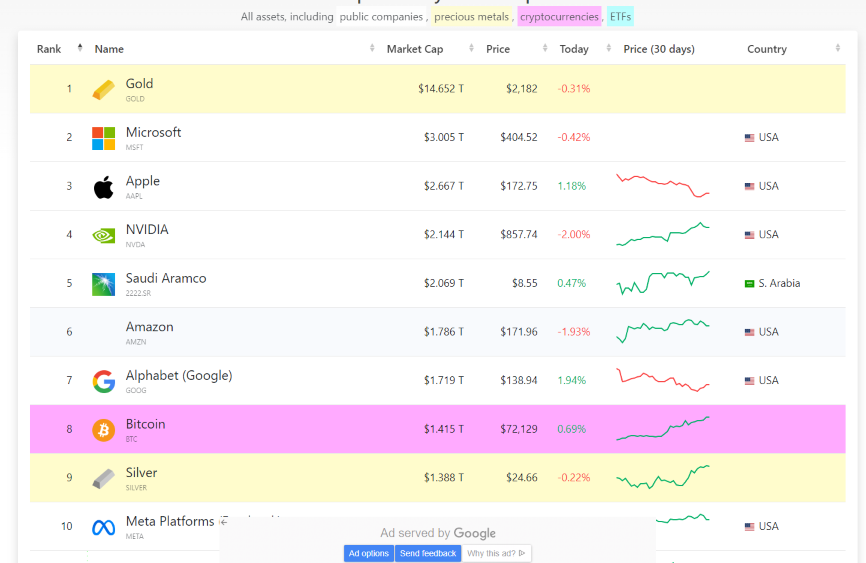866x563 pixels.
Task: Click Saudi Aramco's 30-day price chart
Action: click(x=663, y=283)
